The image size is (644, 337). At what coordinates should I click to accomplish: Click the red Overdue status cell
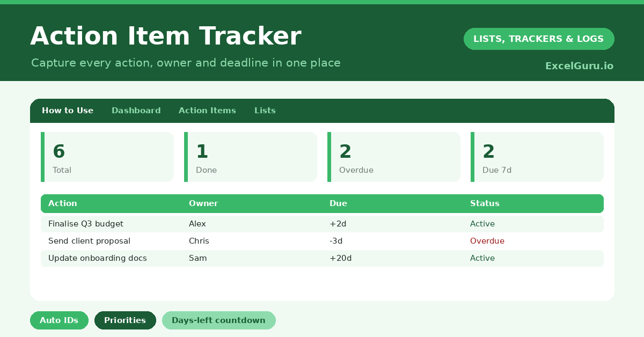tap(487, 241)
